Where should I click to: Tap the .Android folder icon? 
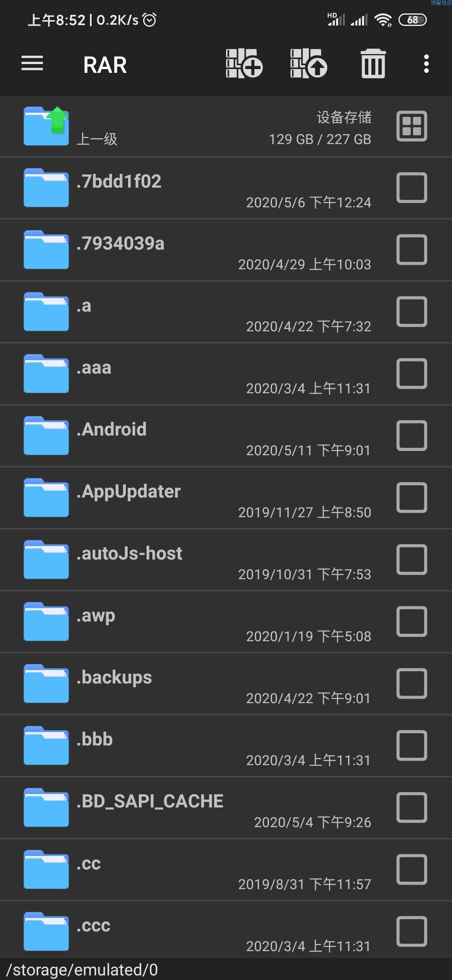46,436
